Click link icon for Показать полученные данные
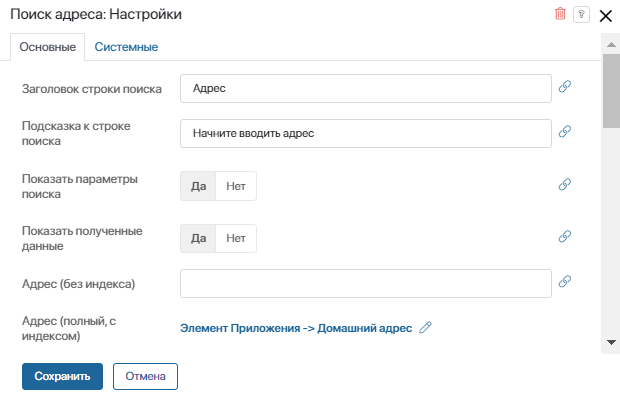The image size is (620, 396). point(565,237)
